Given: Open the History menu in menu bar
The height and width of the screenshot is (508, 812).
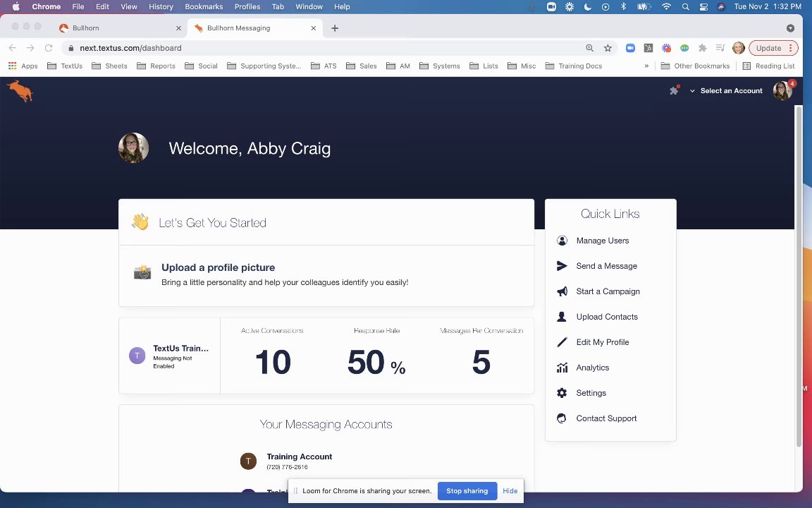Looking at the screenshot, I should [x=161, y=7].
